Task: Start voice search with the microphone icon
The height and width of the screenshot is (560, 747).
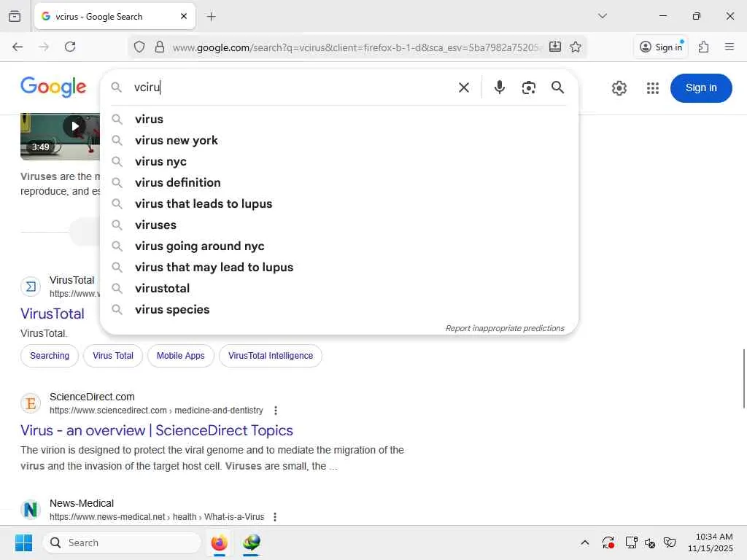Action: [499, 87]
